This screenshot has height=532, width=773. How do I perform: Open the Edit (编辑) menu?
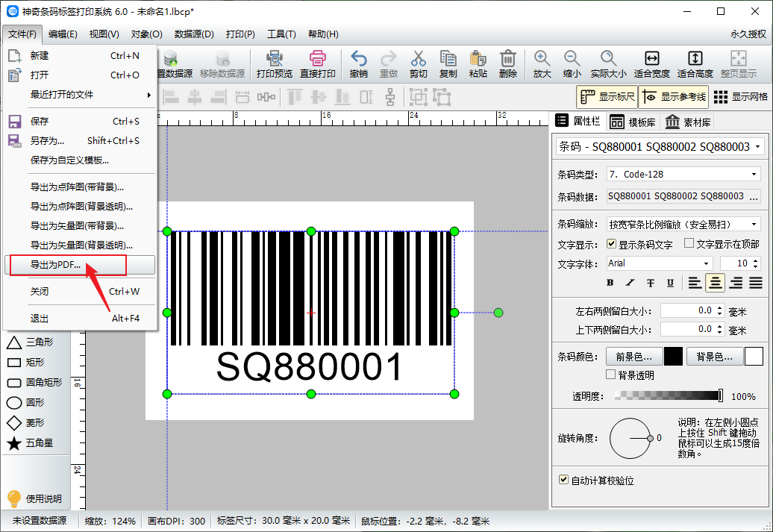(63, 34)
